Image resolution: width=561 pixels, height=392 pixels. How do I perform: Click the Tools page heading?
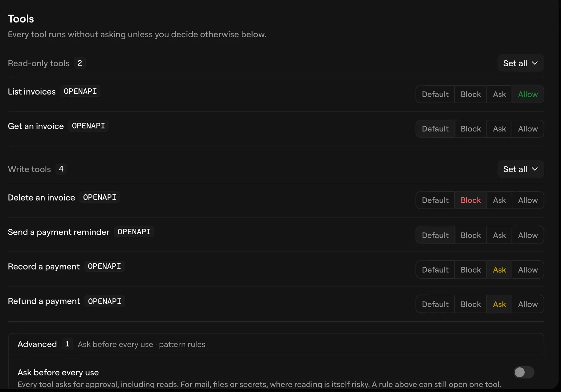(x=21, y=19)
